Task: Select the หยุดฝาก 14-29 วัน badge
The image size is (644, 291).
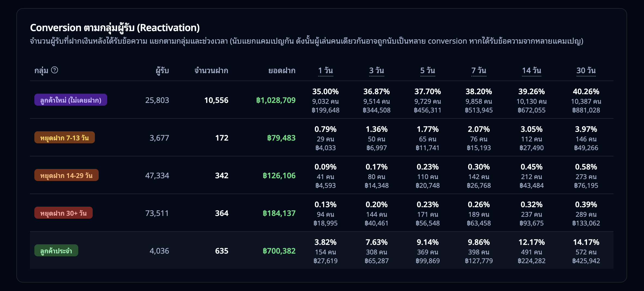Action: (67, 175)
